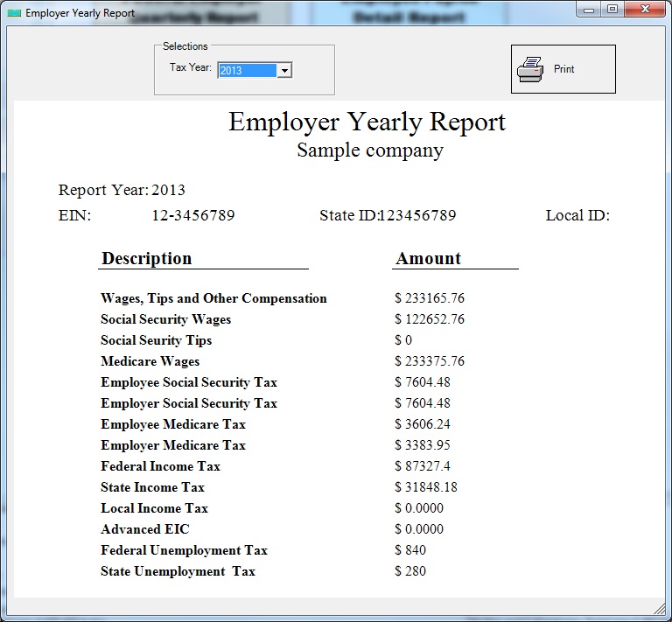Minimize the Employer Yearly Report window
The width and height of the screenshot is (672, 622).
coord(590,10)
